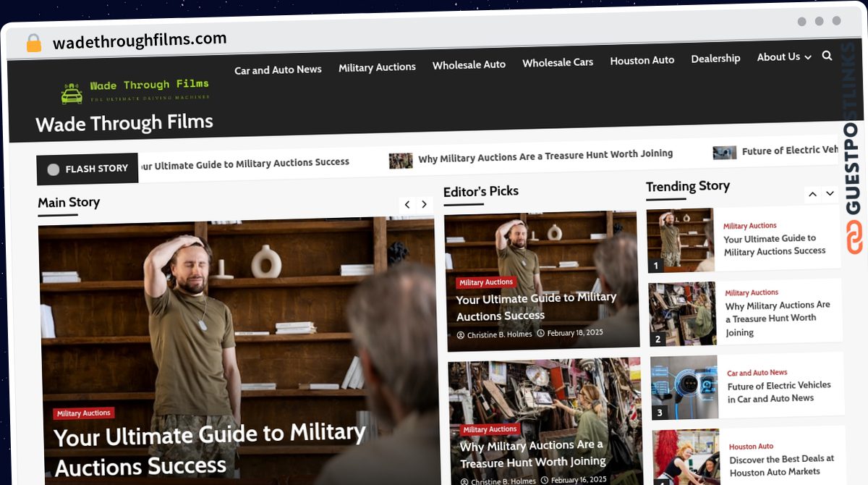The width and height of the screenshot is (868, 485).
Task: Click the padlock icon in the address bar
Action: click(33, 43)
